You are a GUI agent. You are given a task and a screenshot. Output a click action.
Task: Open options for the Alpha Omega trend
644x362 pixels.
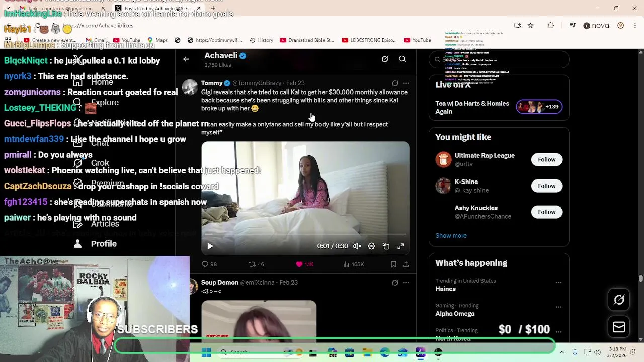pos(558,307)
